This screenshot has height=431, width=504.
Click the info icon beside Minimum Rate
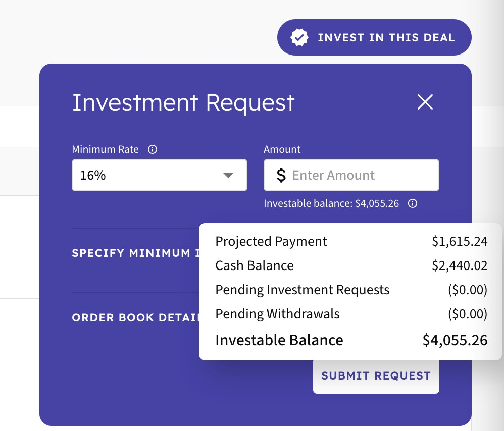(153, 149)
